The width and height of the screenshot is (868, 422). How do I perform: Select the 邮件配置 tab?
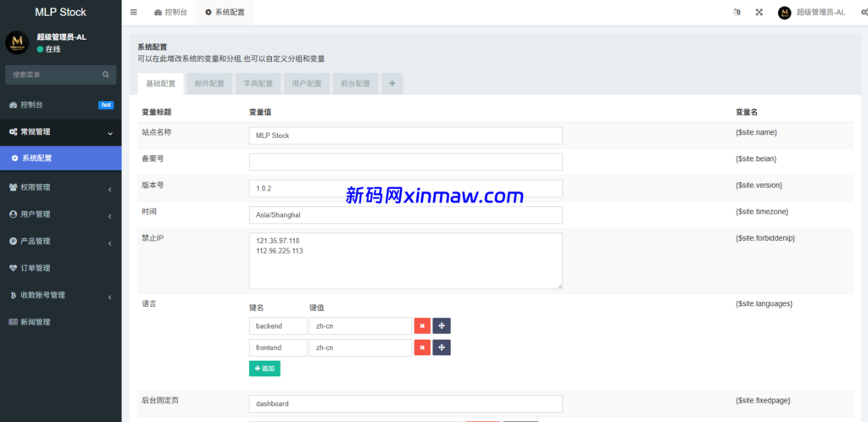click(x=209, y=84)
